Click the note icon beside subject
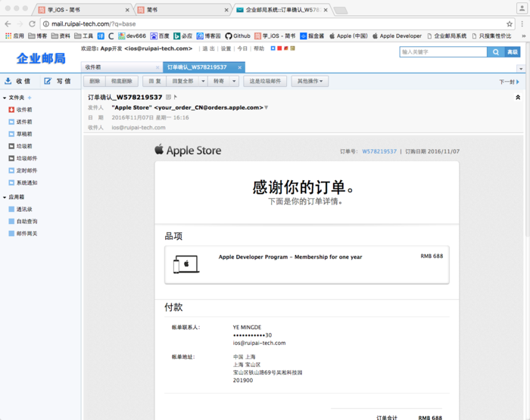Screen dimensions: 530x420 (168, 98)
